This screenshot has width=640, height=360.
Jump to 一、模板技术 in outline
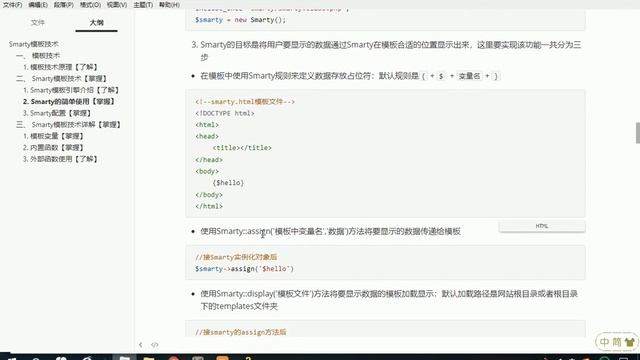[x=38, y=56]
